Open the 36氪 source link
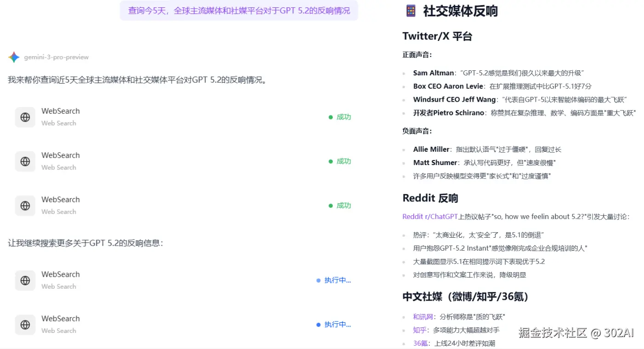 (420, 343)
